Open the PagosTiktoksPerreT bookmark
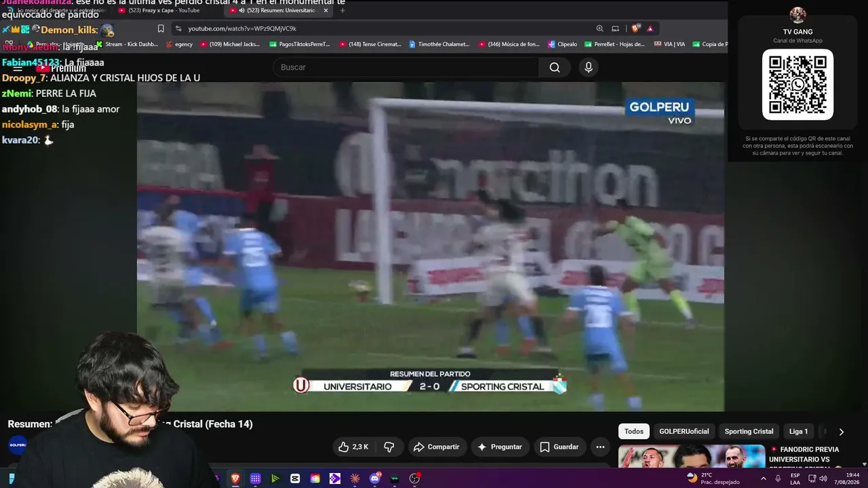The height and width of the screenshot is (488, 868). coord(300,44)
